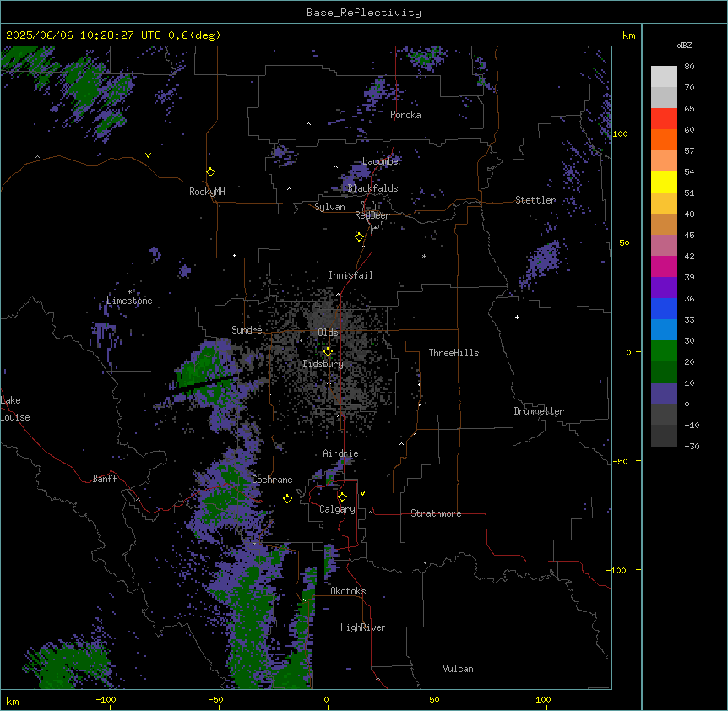This screenshot has width=728, height=711.
Task: Click the Innisfail label
Action: click(350, 275)
